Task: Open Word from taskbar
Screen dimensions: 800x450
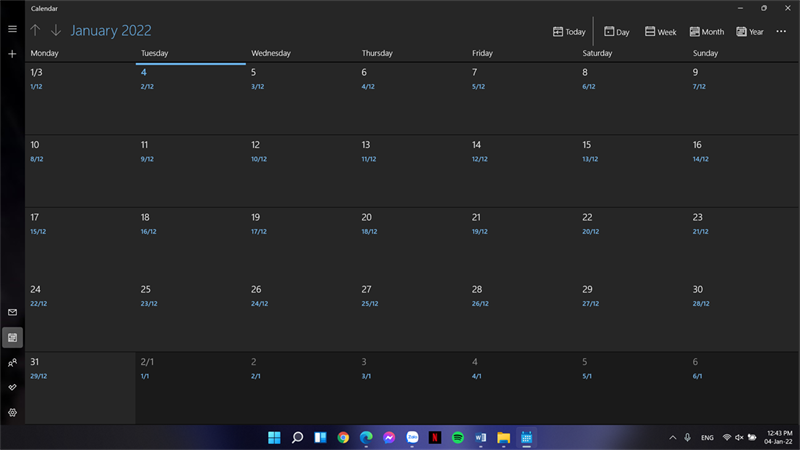Action: click(x=481, y=437)
